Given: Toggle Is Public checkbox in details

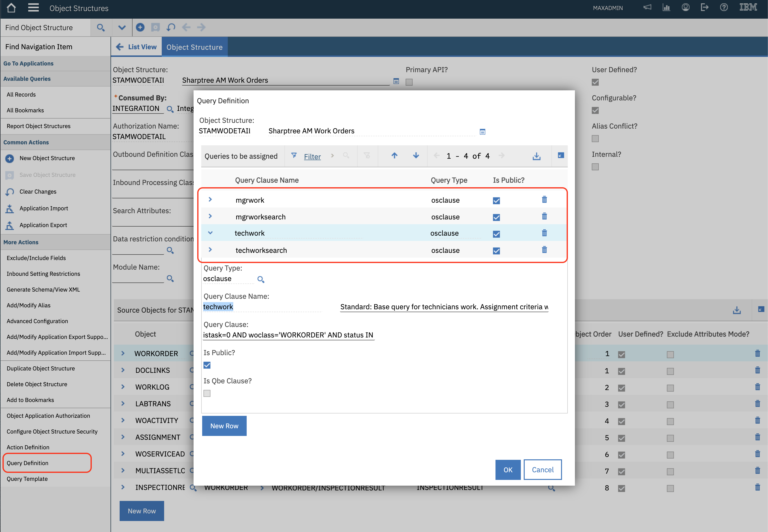Looking at the screenshot, I should click(207, 365).
